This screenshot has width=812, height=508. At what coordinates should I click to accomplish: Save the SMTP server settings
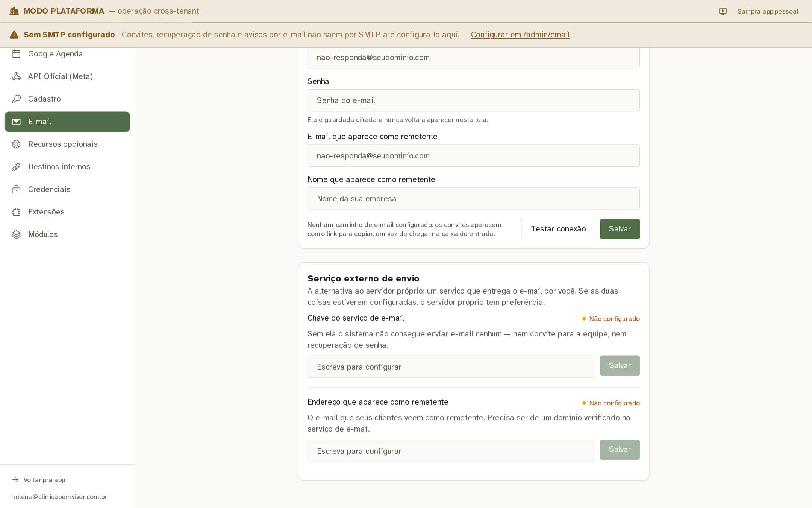tap(620, 229)
